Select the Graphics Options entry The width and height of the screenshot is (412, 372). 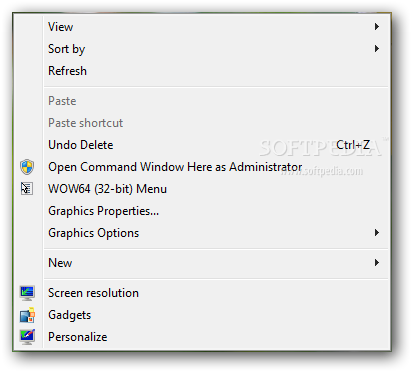(217, 233)
